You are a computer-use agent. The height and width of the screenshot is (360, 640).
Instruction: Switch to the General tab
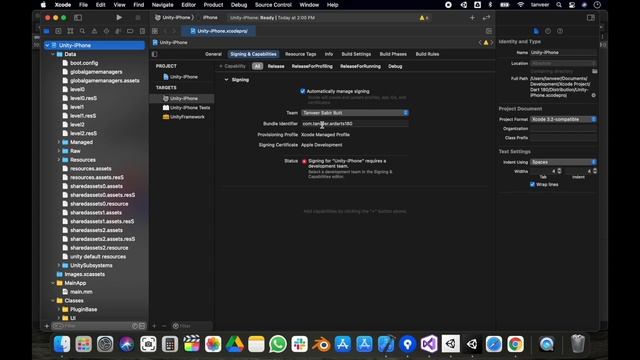pyautogui.click(x=213, y=54)
